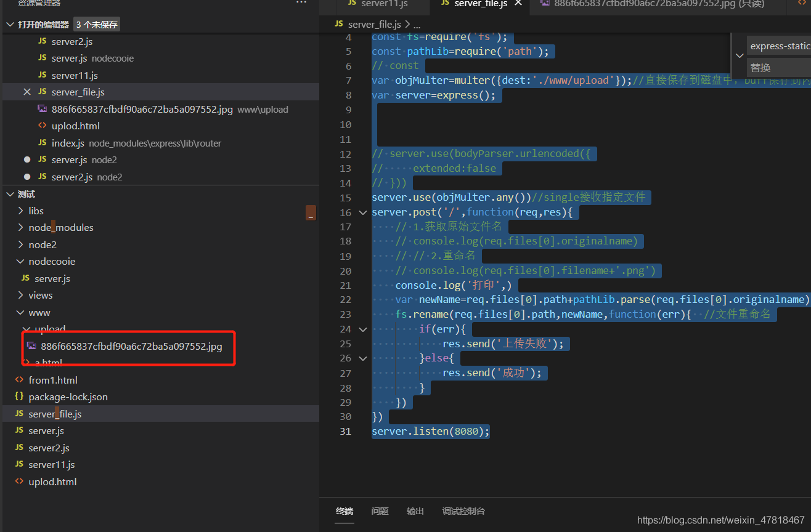The height and width of the screenshot is (532, 811).
Task: Expand the node_modules folder
Action: point(21,227)
